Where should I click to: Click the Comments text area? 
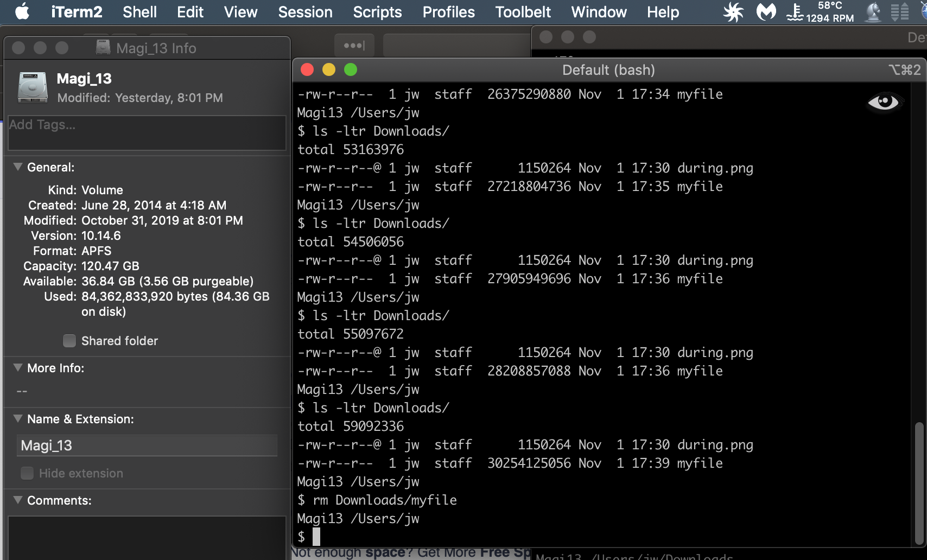click(x=147, y=538)
